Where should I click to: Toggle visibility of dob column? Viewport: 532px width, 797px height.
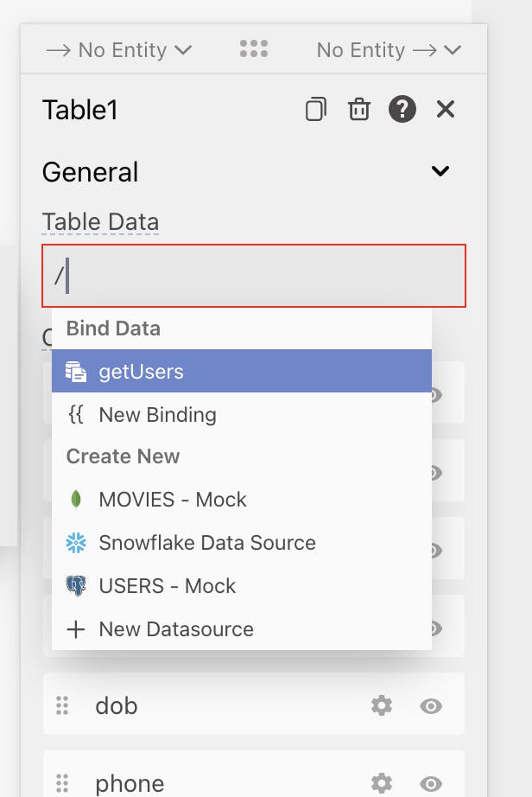[431, 705]
